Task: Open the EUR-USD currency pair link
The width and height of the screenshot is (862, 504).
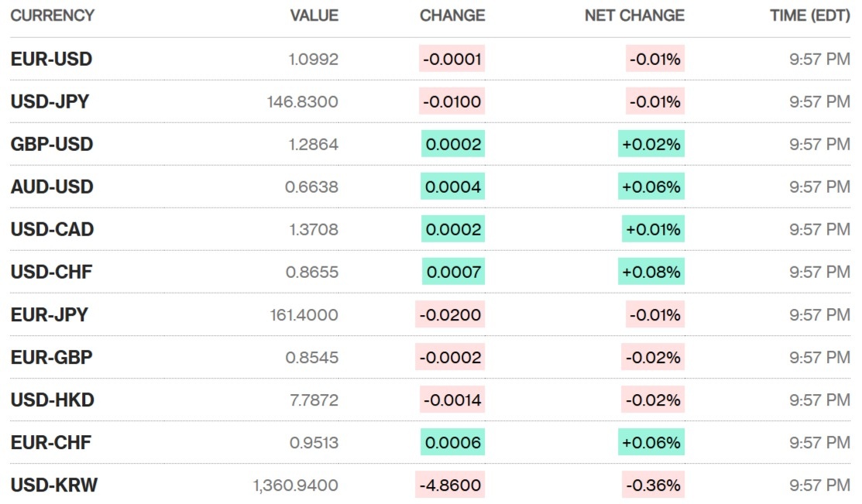Action: (51, 59)
